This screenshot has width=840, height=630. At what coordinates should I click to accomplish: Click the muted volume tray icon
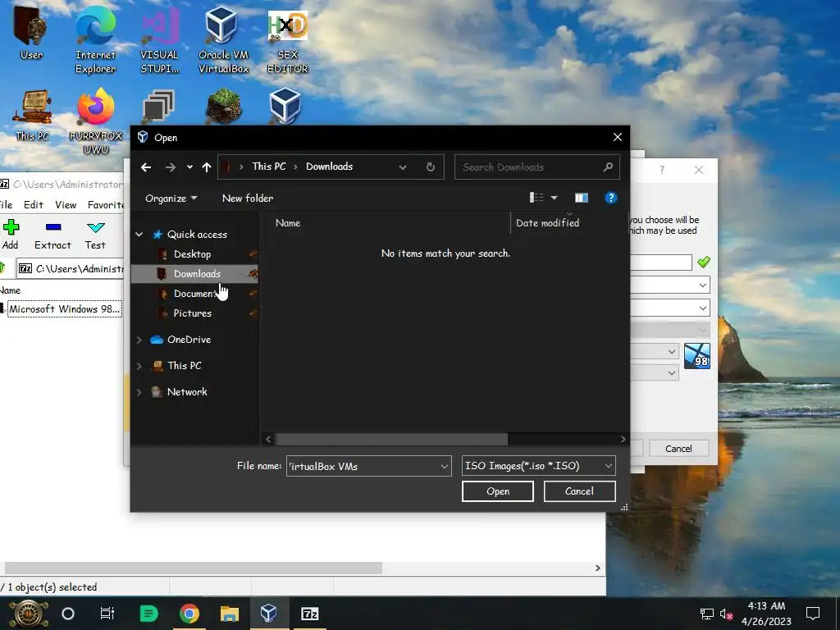(x=726, y=614)
